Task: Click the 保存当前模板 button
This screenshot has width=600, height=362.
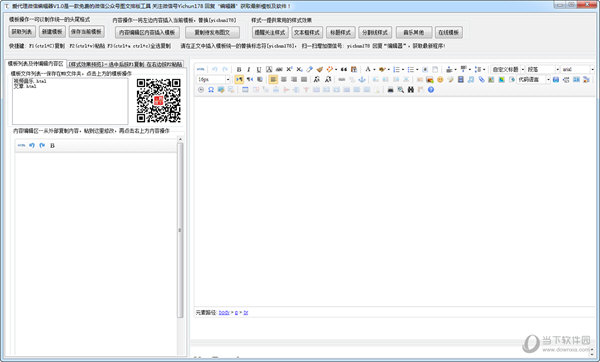Action: tap(86, 32)
